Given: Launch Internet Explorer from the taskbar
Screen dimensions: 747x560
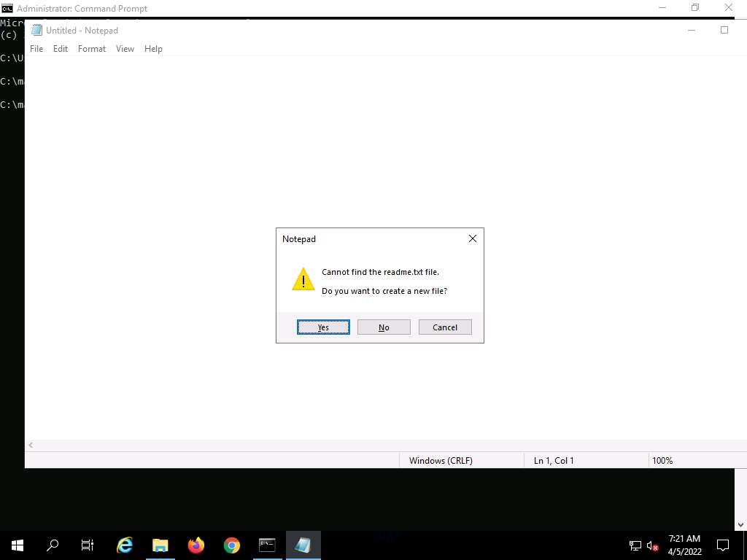Looking at the screenshot, I should (x=125, y=545).
